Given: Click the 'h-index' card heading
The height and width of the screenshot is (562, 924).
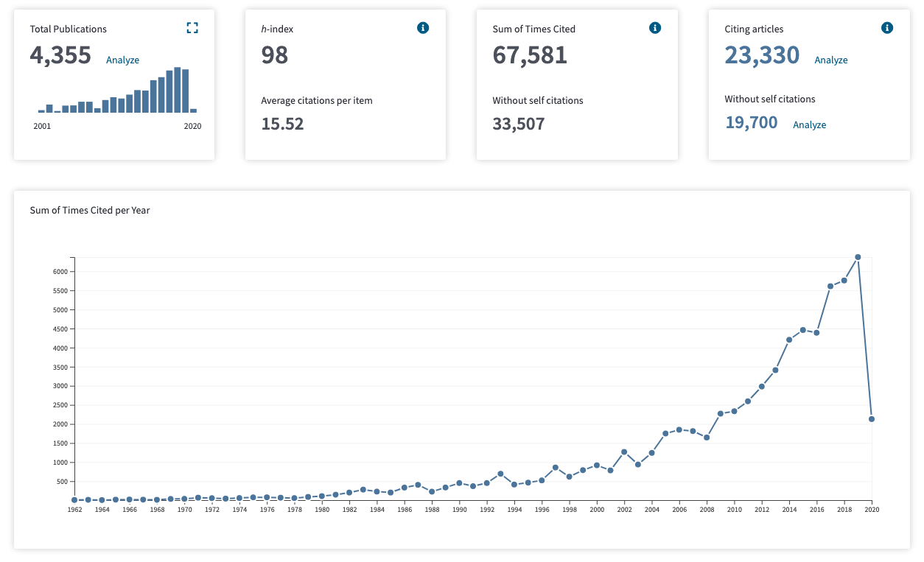Looking at the screenshot, I should 277,29.
